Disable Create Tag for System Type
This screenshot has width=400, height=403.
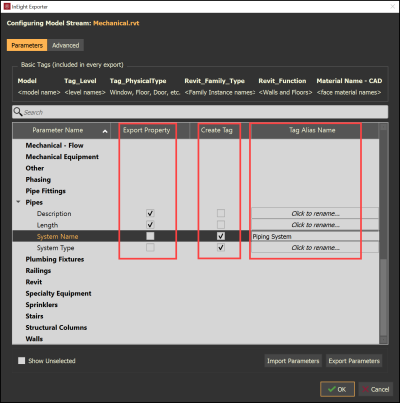[221, 247]
